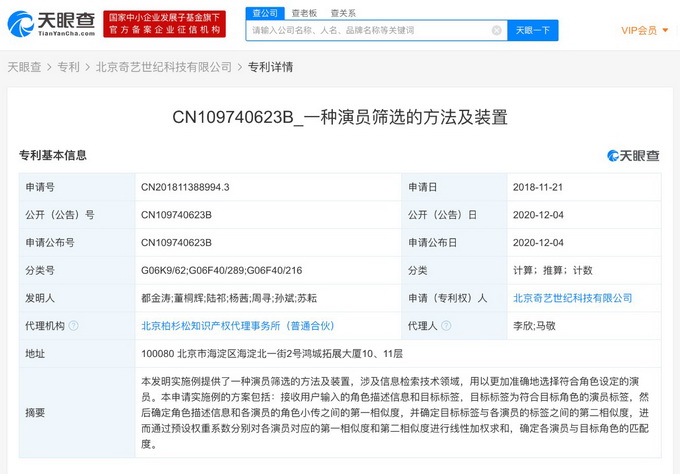Click the application number CN201811388994.3
Screen dimensions: 680x474
click(x=185, y=187)
